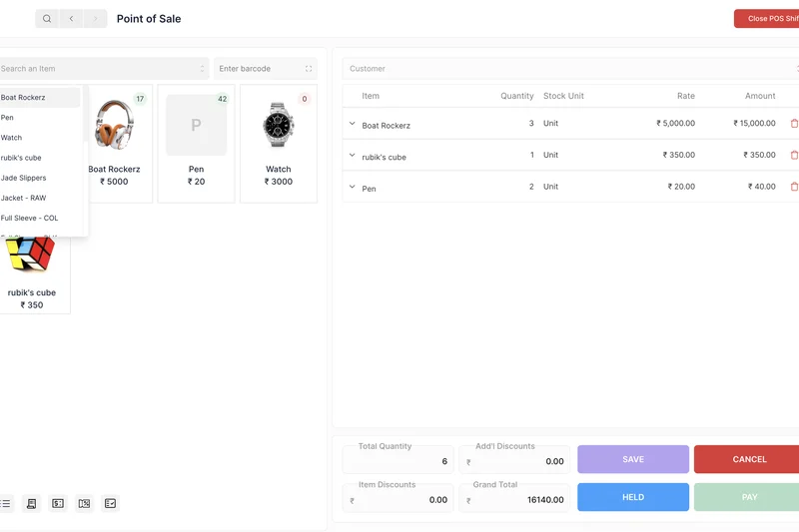
Task: Choose Jacket - RAW in the item list
Action: (x=24, y=198)
